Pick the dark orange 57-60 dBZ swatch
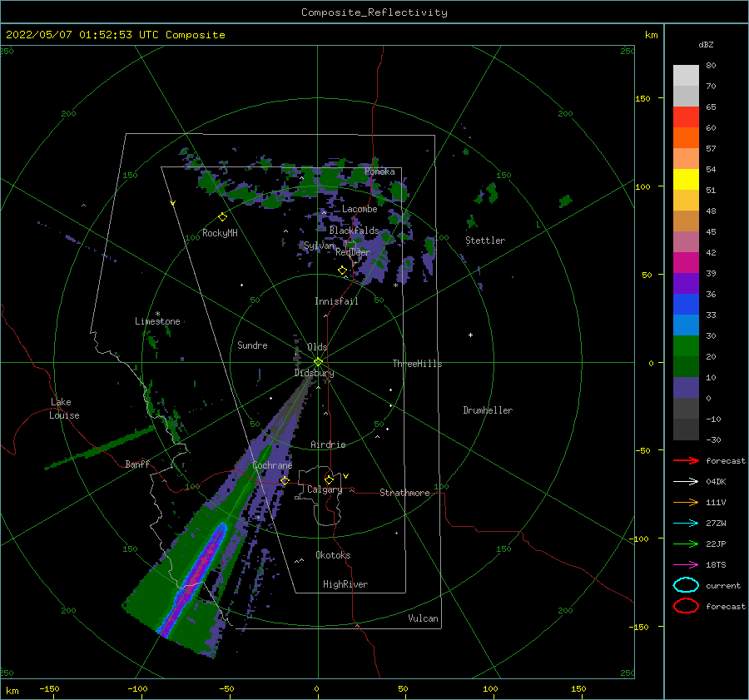 tap(686, 138)
